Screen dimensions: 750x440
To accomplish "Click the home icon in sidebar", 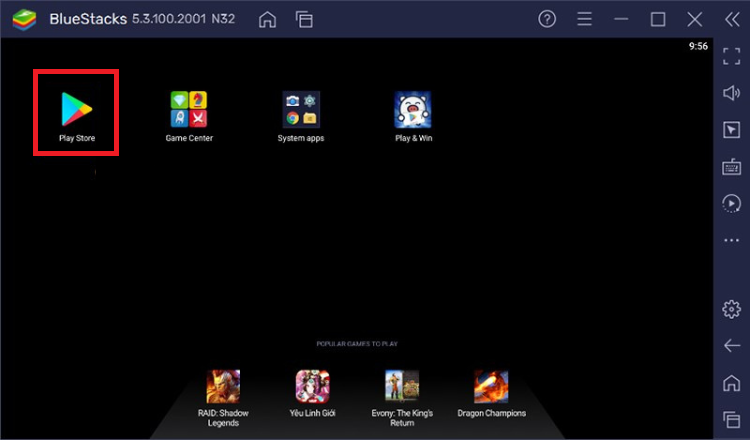I will click(731, 383).
